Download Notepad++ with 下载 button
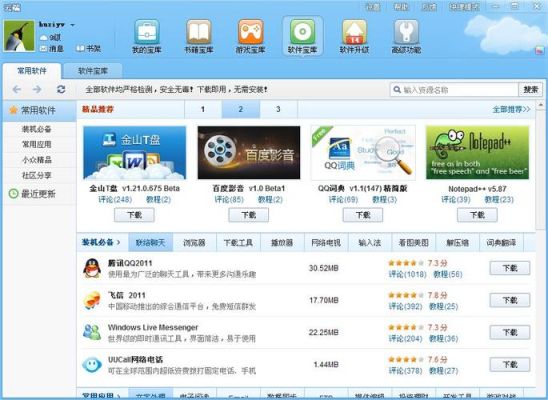 pyautogui.click(x=477, y=215)
